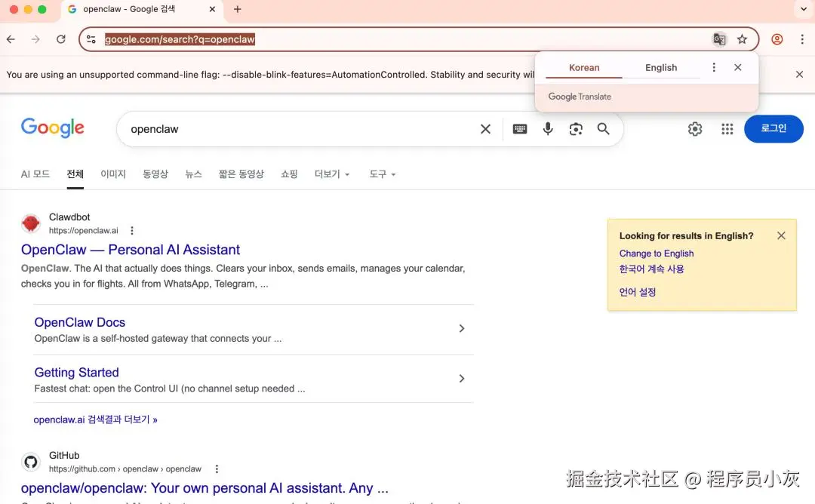The width and height of the screenshot is (815, 504).
Task: Dismiss the unsupported command-line flag warning
Action: [x=799, y=74]
